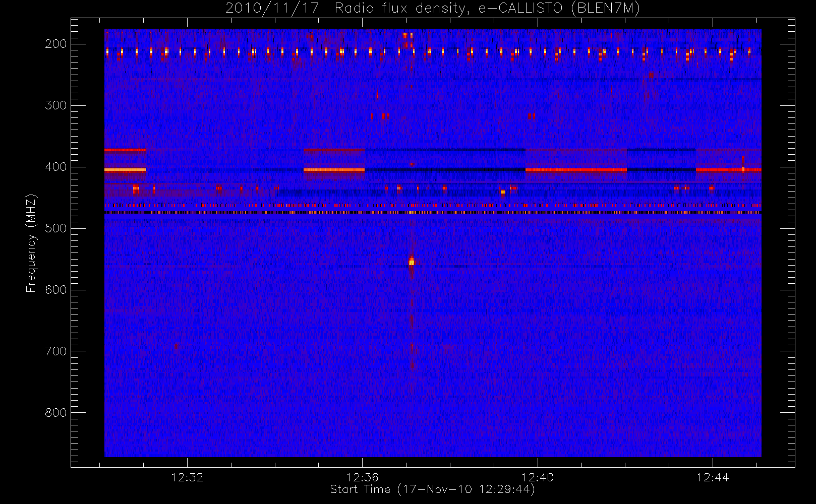Click the 12:44 time tick label
Image resolution: width=816 pixels, height=504 pixels.
click(713, 477)
